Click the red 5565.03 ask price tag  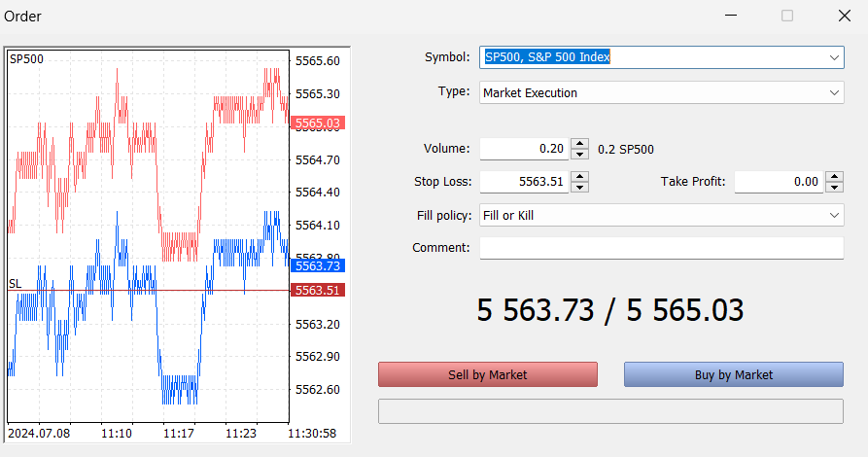(319, 123)
